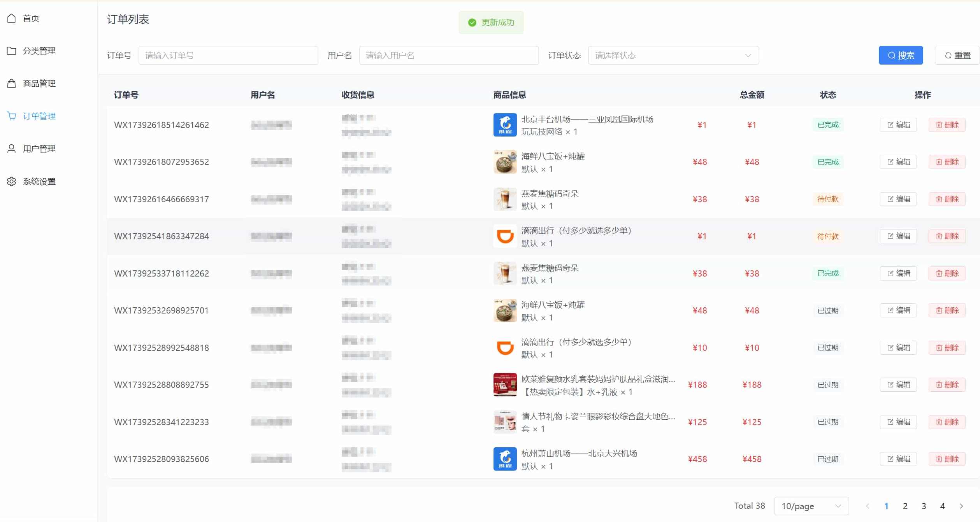Select the 首页 home icon in sidebar
The height and width of the screenshot is (522, 980).
11,18
